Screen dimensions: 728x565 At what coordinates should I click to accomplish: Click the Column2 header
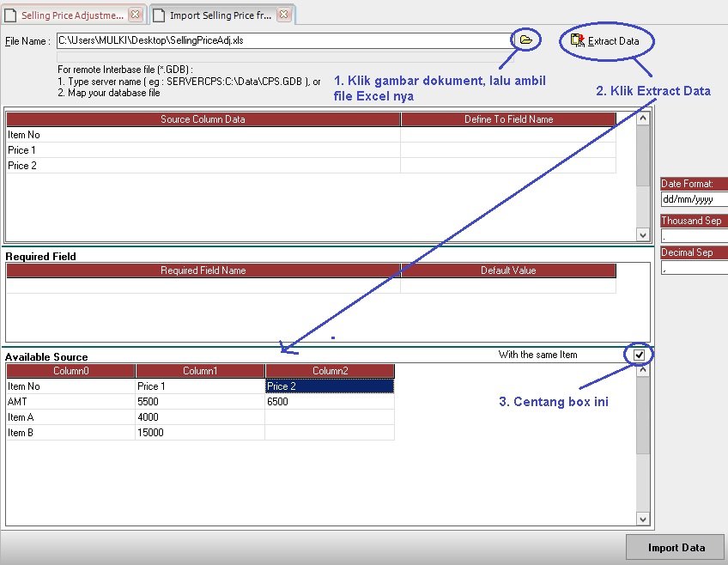click(x=330, y=370)
